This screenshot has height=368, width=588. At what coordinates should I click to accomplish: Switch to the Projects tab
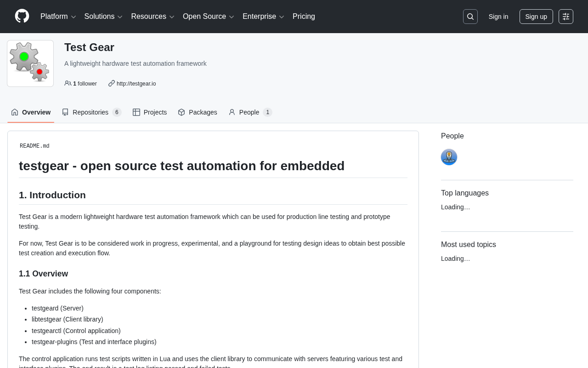pos(150,112)
